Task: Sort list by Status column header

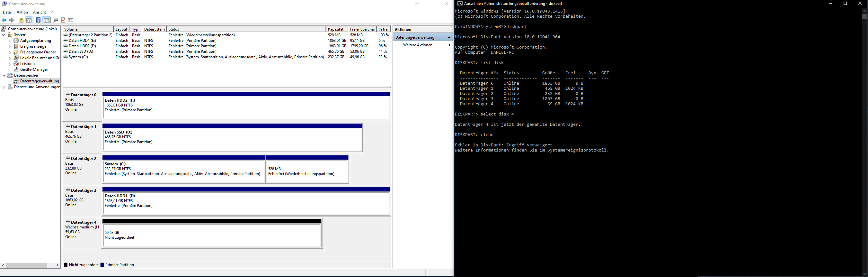Action: point(246,29)
